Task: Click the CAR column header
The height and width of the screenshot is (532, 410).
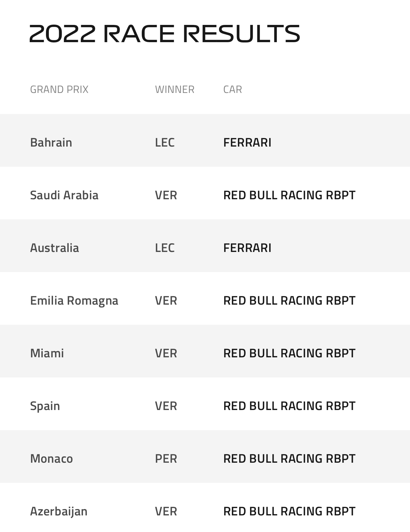Action: click(x=232, y=89)
